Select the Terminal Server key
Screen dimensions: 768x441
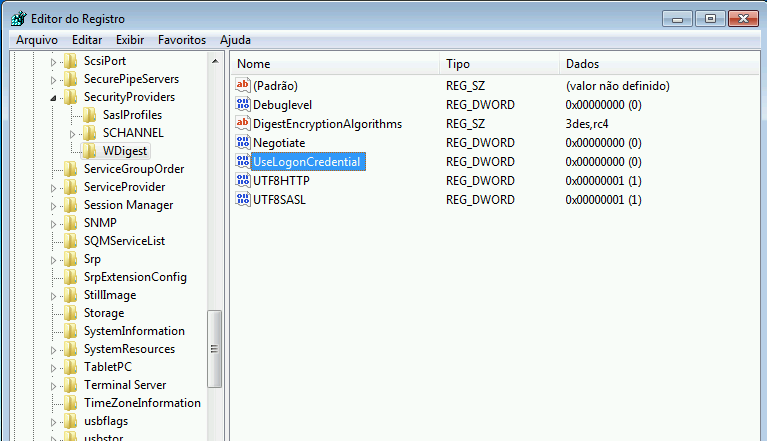click(124, 385)
